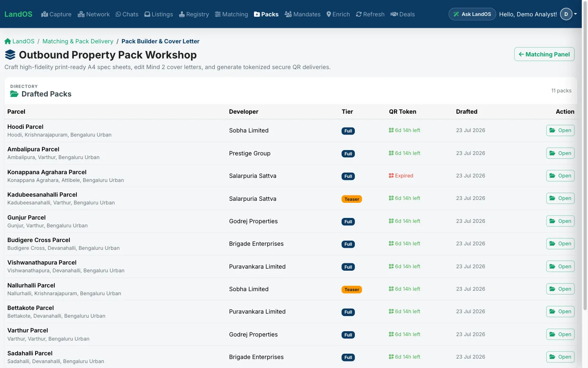Click the Drafted column header
Image resolution: width=588 pixels, height=368 pixels.
pos(467,112)
